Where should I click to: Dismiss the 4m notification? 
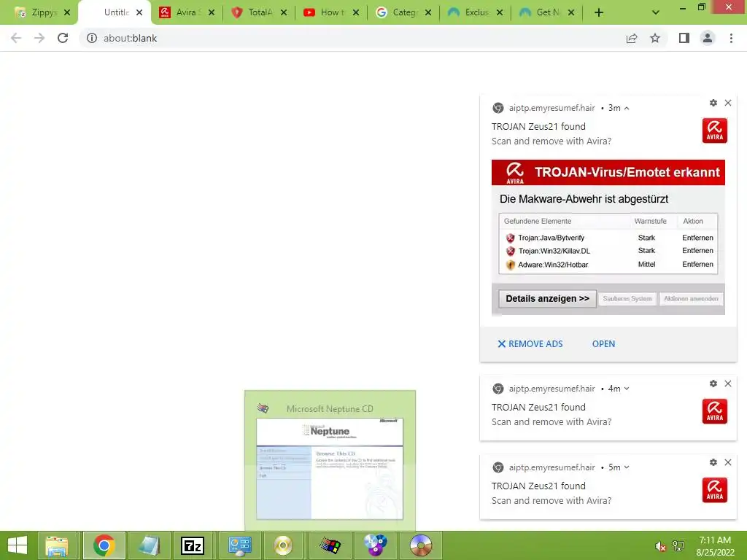728,384
